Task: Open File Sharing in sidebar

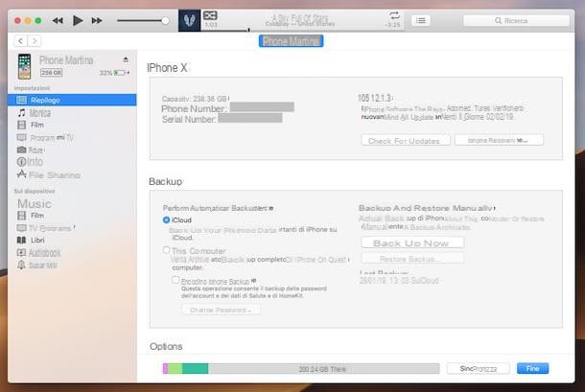Action: point(72,174)
